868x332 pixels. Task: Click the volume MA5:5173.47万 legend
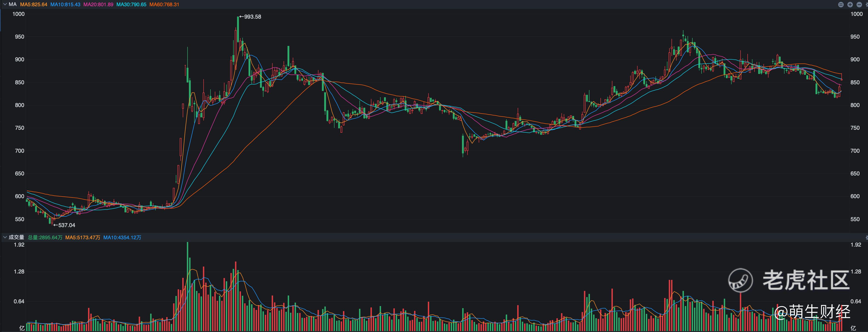click(x=83, y=238)
